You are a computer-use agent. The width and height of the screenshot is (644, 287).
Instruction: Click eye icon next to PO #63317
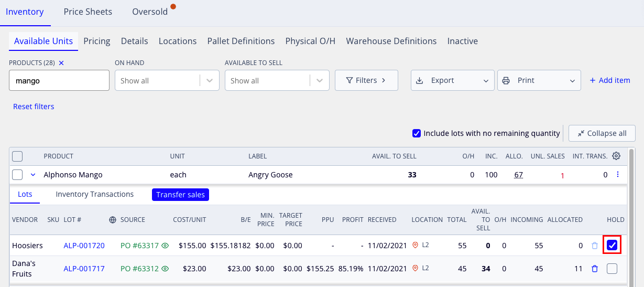(165, 246)
